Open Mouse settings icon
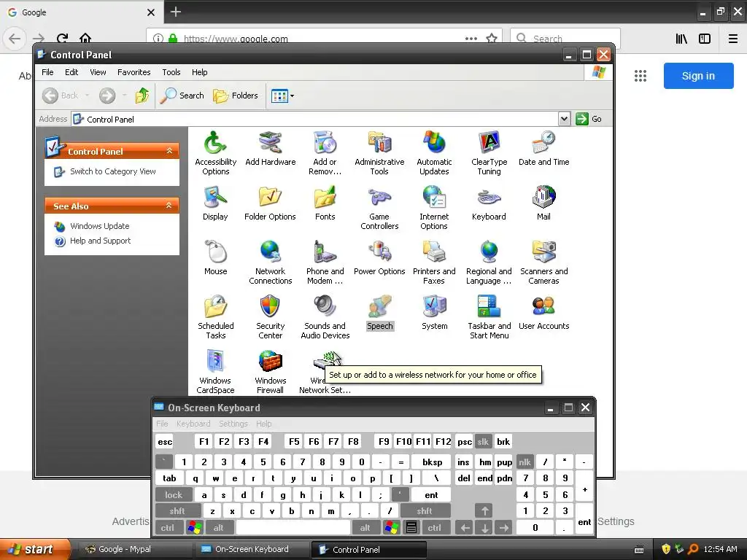Viewport: 747px width, 560px height. point(215,257)
